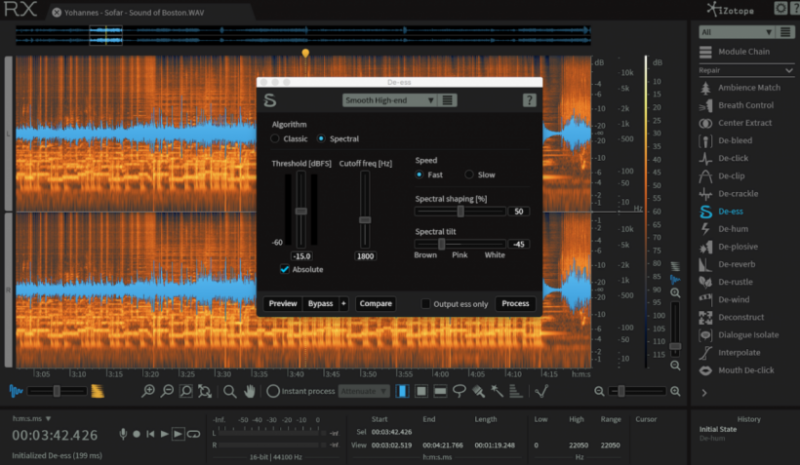Image resolution: width=800 pixels, height=465 pixels.
Task: Toggle loop playback
Action: [x=193, y=434]
